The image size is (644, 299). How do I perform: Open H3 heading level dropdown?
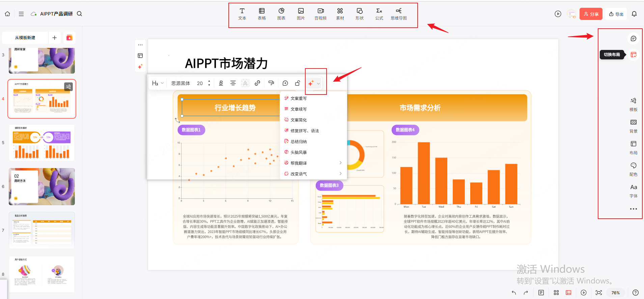(158, 83)
